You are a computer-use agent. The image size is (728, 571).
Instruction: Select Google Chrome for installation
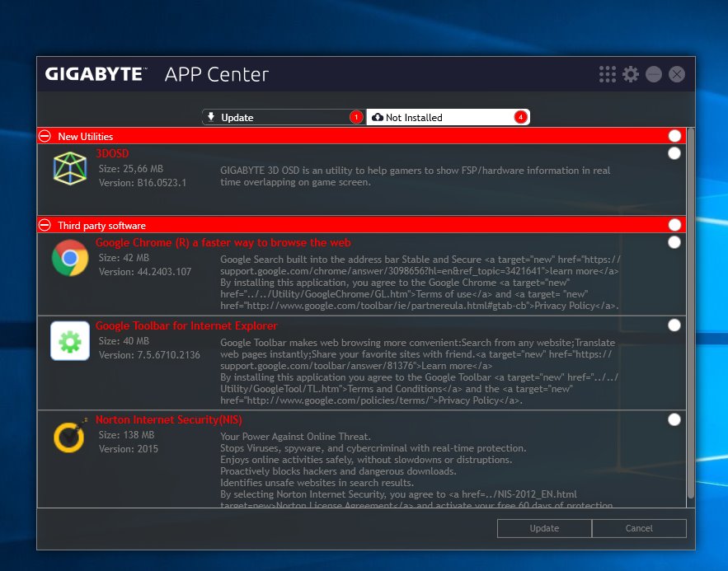(x=674, y=242)
